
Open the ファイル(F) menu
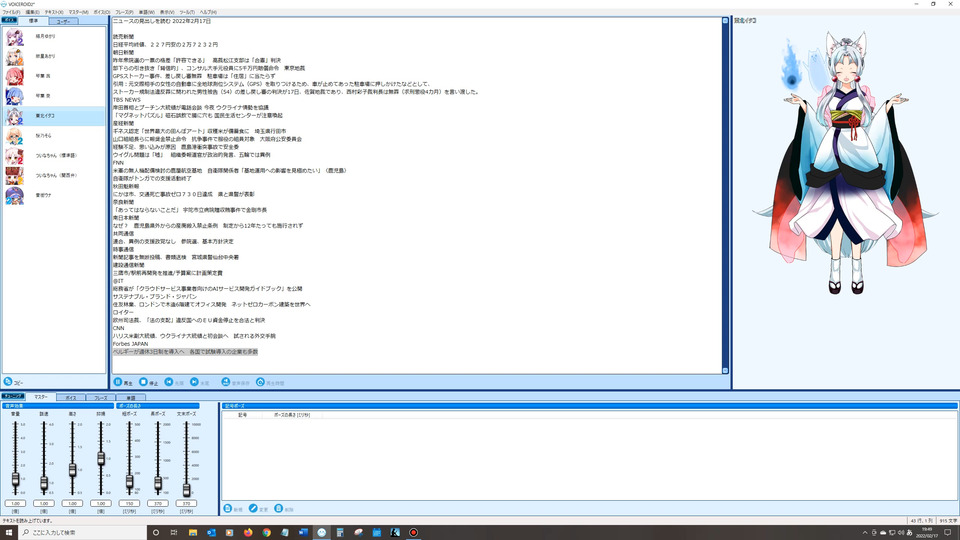point(11,12)
